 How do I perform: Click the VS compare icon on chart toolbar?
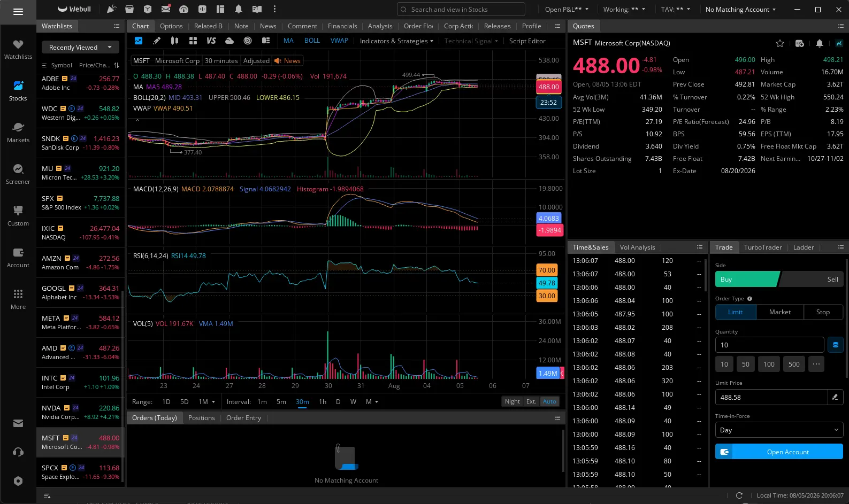[x=211, y=41]
